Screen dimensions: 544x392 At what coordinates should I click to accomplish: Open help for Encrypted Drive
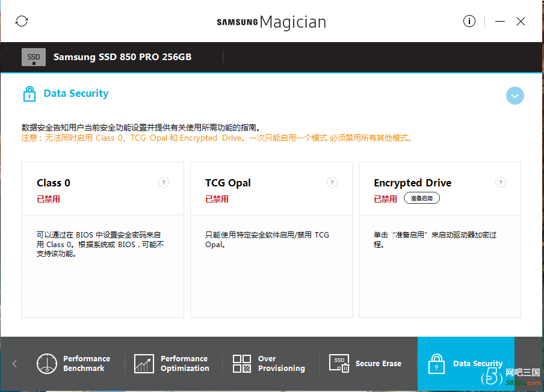pos(500,182)
